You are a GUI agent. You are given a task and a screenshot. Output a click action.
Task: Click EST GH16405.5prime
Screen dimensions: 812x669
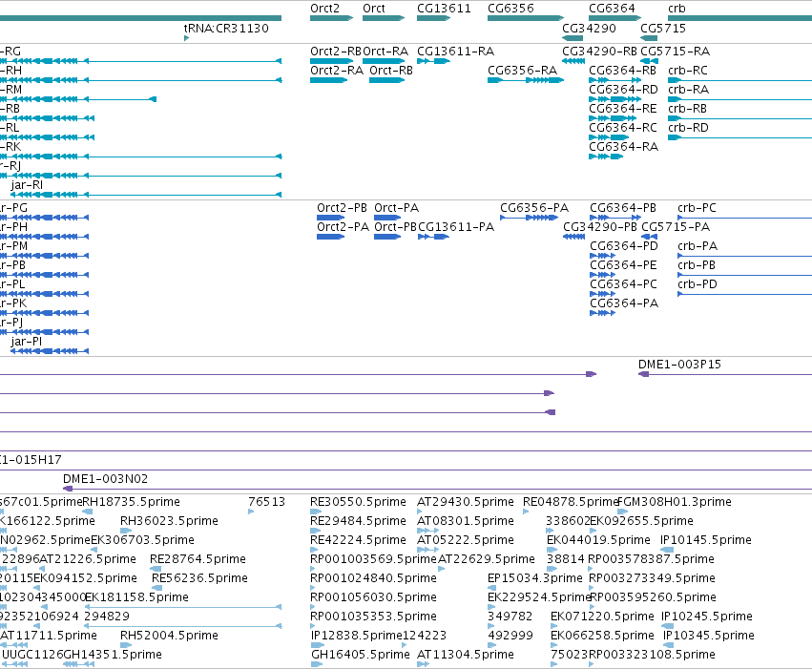coord(317,664)
